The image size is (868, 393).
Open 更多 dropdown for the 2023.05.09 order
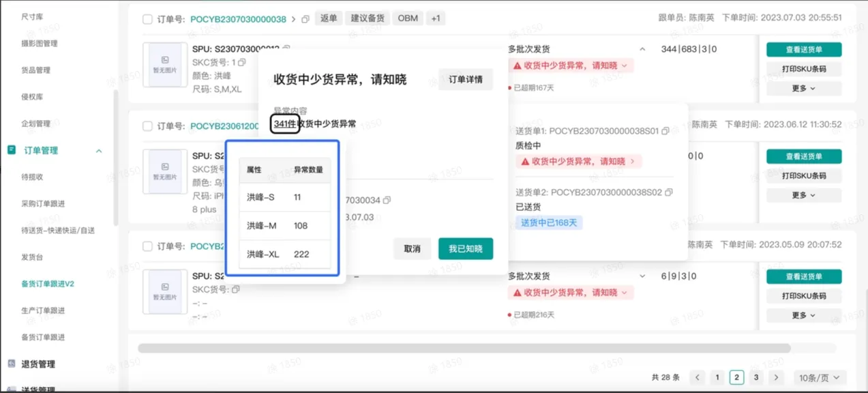coord(804,315)
